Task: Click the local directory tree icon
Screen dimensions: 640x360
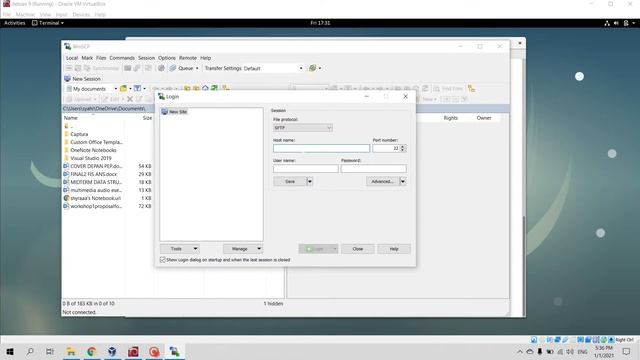Action: (x=225, y=89)
